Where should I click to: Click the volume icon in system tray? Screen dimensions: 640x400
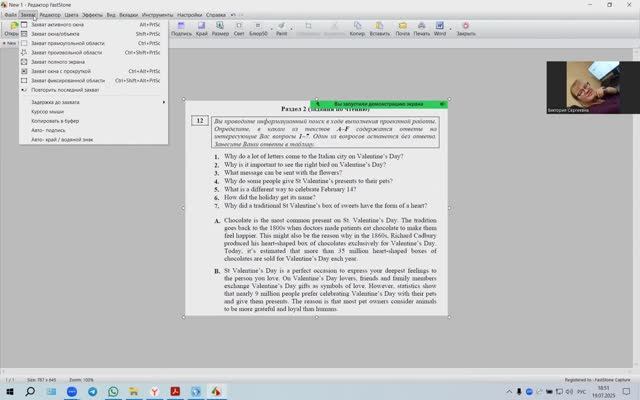coord(569,392)
